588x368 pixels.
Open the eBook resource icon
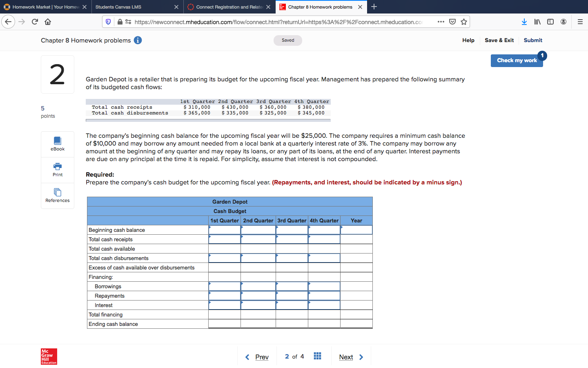(58, 141)
